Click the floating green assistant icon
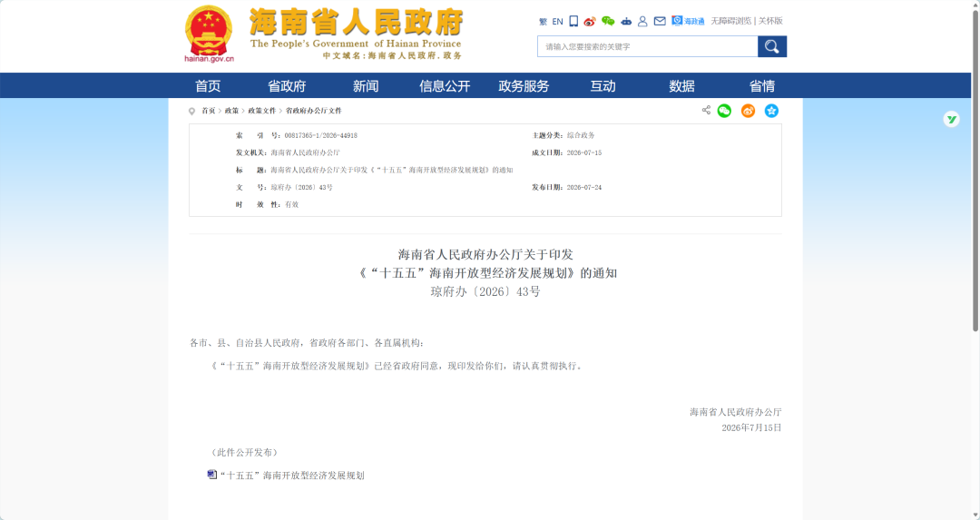 951,119
